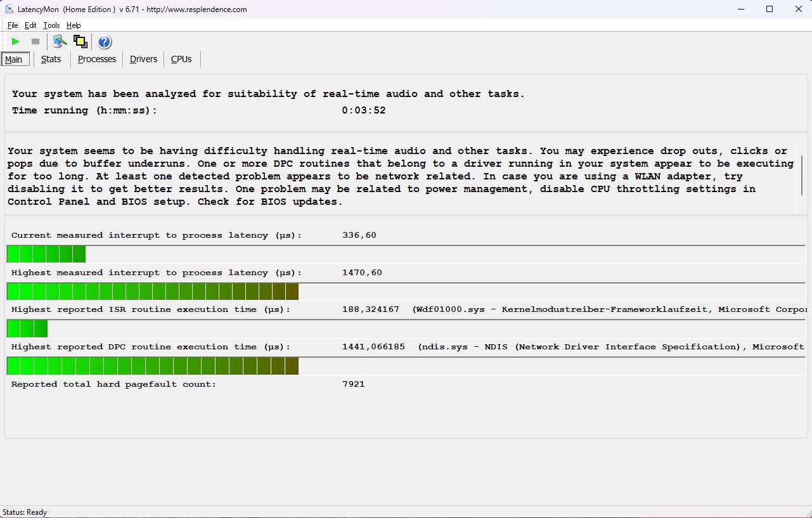812x518 pixels.
Task: Open the Tools menu
Action: click(x=51, y=25)
